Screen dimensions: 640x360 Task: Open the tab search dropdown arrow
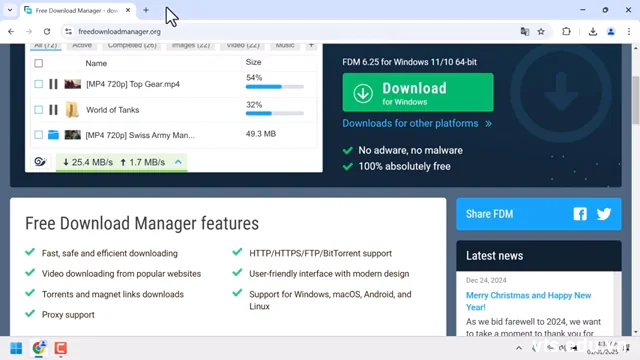click(10, 10)
